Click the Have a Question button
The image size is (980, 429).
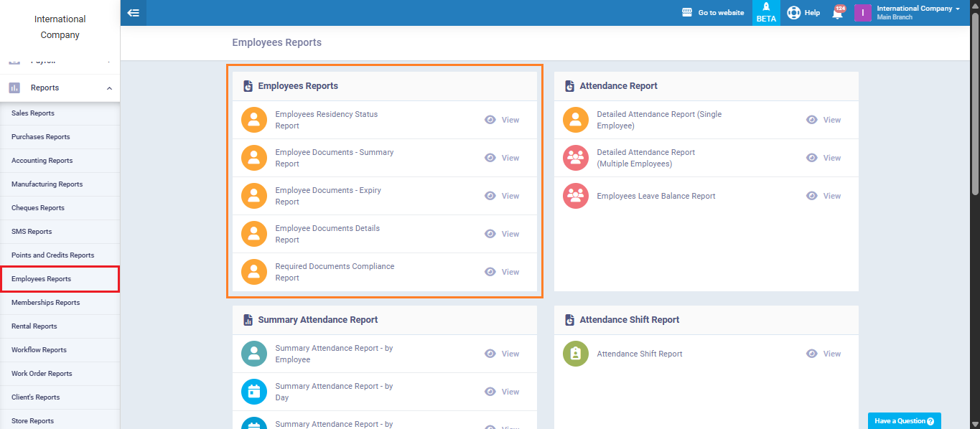pyautogui.click(x=904, y=421)
